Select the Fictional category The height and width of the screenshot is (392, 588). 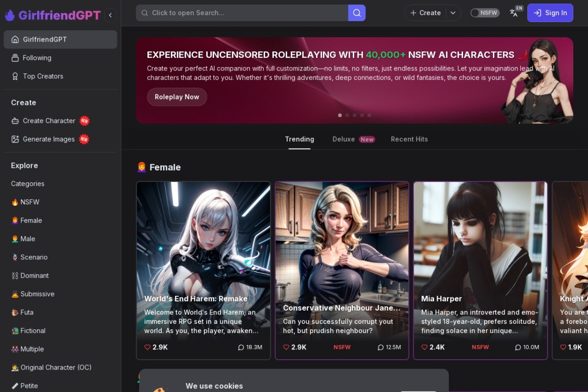pos(33,331)
